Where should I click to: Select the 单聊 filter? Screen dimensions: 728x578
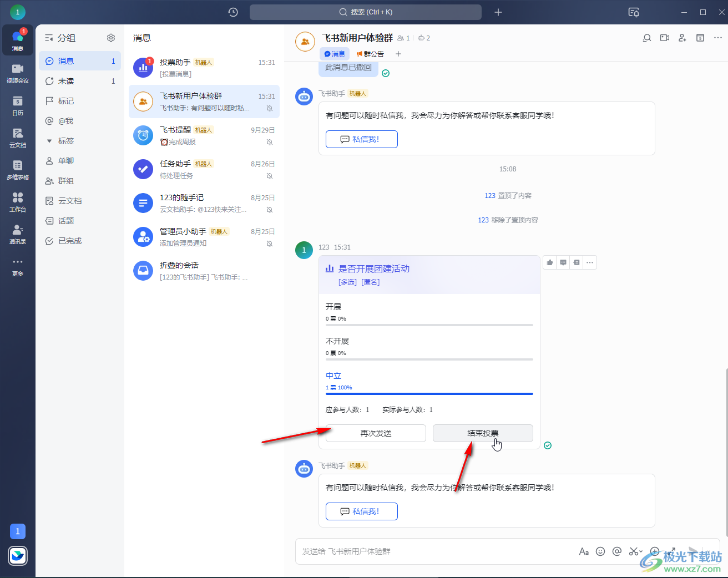pos(80,161)
